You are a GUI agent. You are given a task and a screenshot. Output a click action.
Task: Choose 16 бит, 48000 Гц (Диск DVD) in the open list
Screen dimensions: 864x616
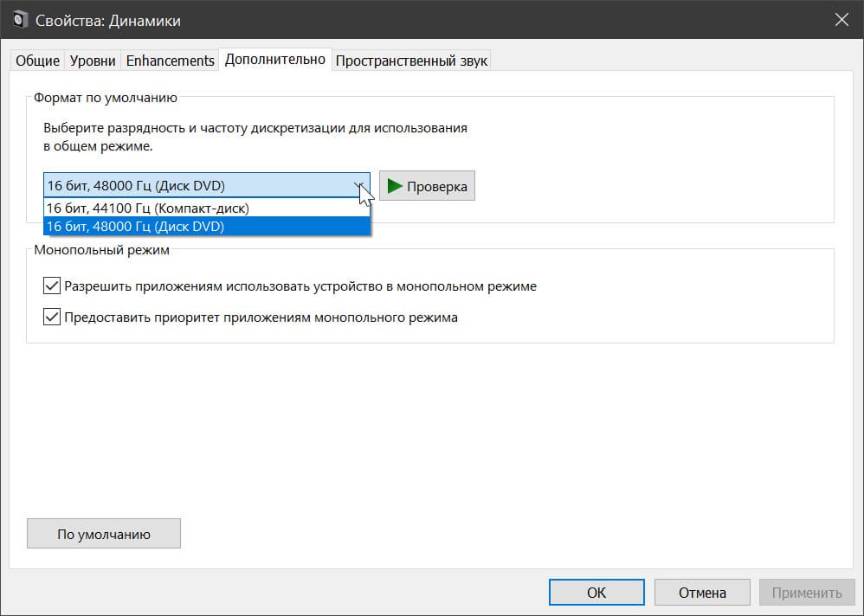207,227
